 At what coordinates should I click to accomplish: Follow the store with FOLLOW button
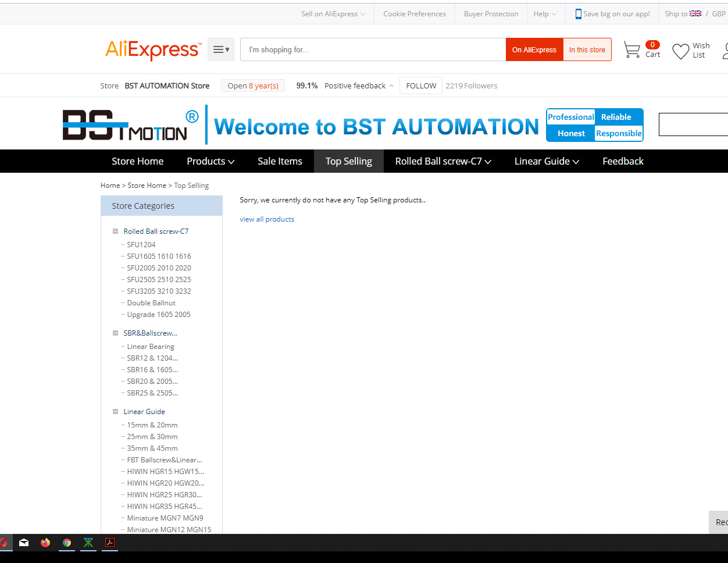point(421,85)
